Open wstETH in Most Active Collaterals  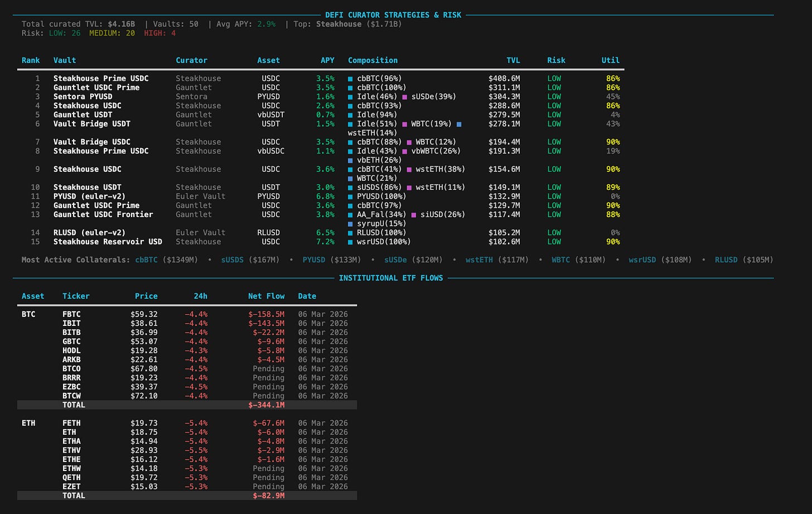point(479,260)
